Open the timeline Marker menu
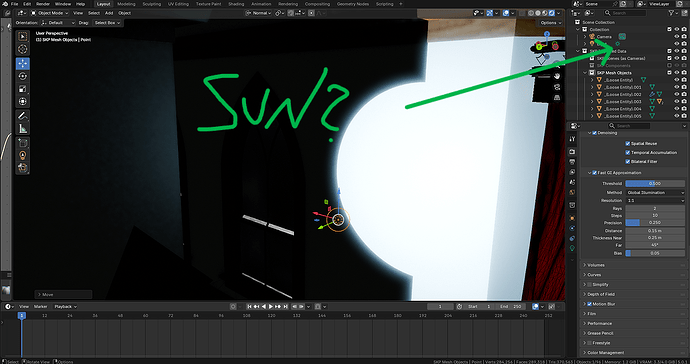The height and width of the screenshot is (364, 690). tap(40, 306)
